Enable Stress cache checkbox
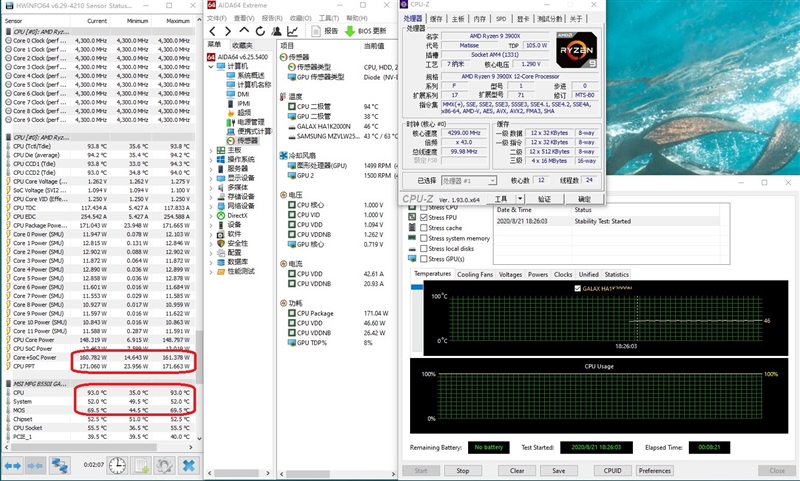800x481 pixels. click(x=423, y=227)
